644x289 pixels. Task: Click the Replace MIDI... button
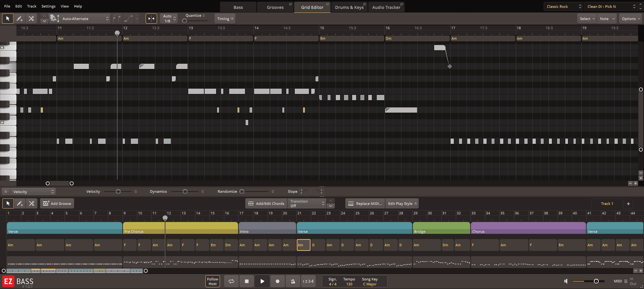pyautogui.click(x=365, y=204)
